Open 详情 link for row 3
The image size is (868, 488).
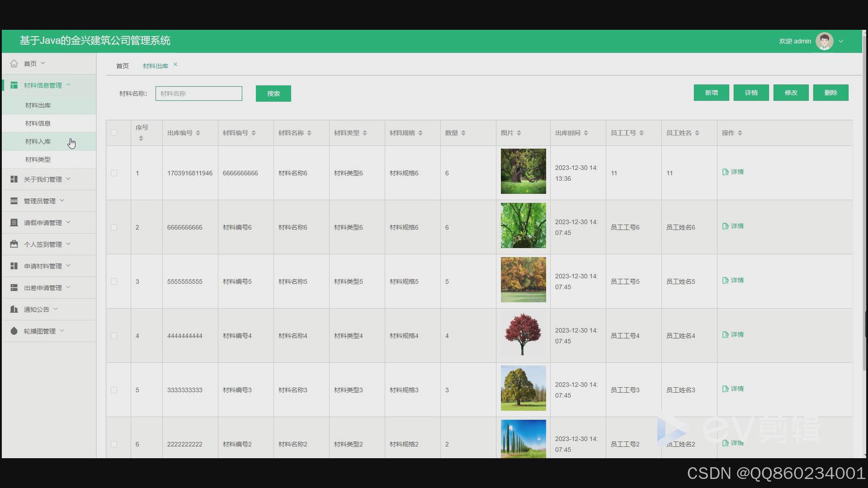(733, 280)
